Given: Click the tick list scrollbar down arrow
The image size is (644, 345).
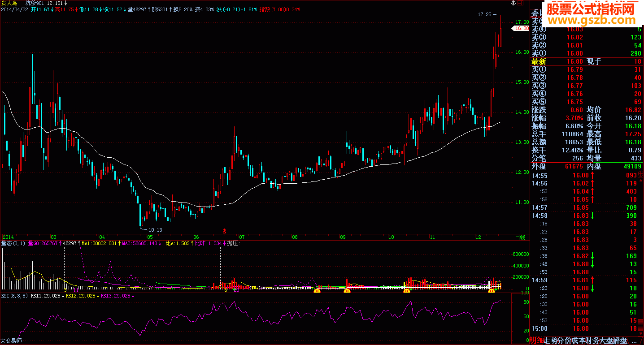Looking at the screenshot, I should pyautogui.click(x=641, y=333).
